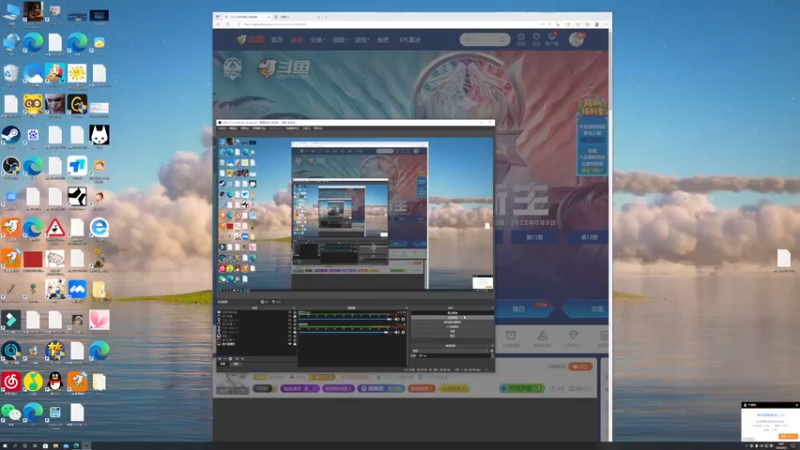
Task: Launch the Stray white cat game icon
Action: coord(99,135)
